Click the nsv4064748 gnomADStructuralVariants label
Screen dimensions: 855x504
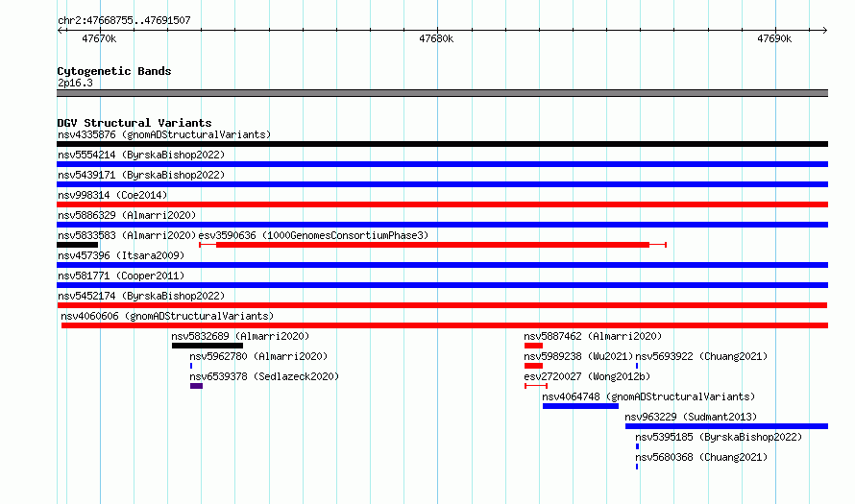(x=648, y=396)
